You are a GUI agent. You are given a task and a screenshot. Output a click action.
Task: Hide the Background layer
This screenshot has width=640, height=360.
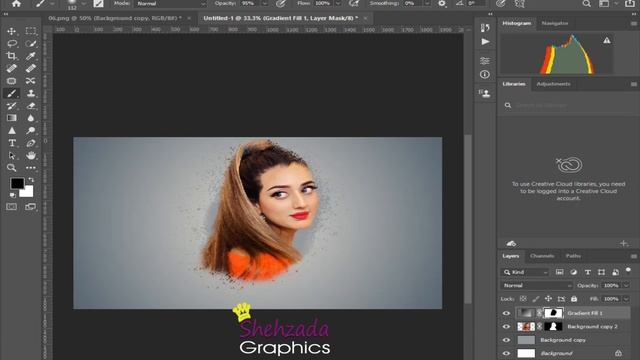pyautogui.click(x=507, y=353)
